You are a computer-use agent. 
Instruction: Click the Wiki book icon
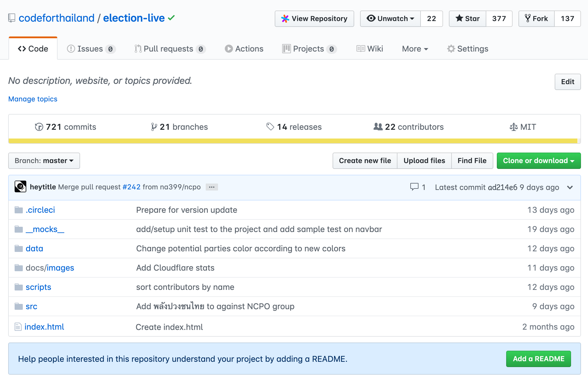(361, 49)
